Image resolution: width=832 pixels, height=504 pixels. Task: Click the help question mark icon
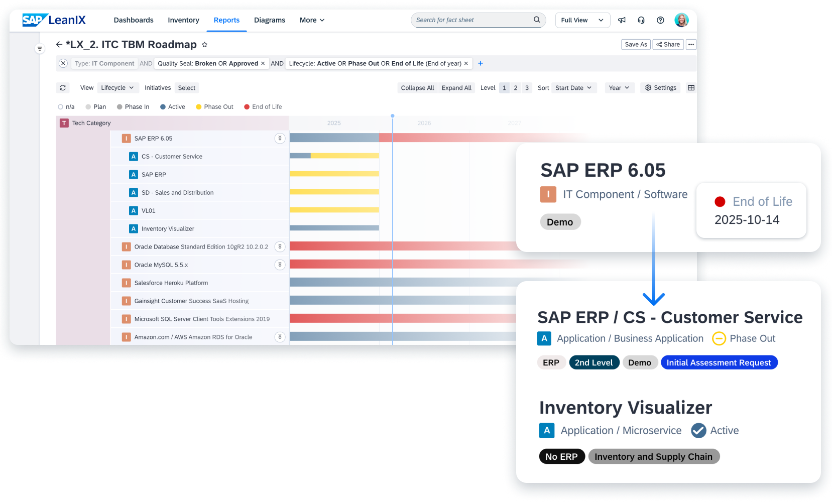click(660, 20)
